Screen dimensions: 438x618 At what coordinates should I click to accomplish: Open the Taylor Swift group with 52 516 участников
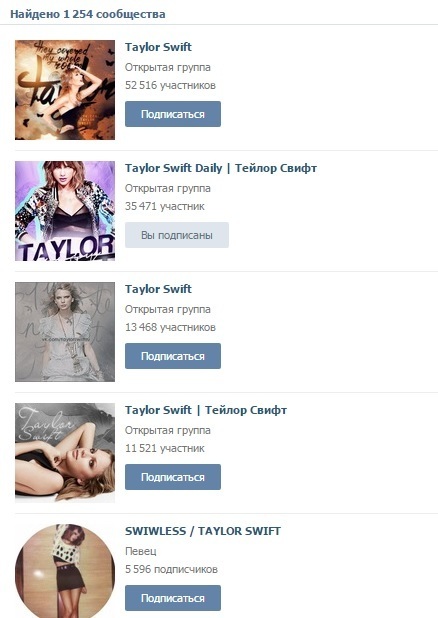pyautogui.click(x=158, y=47)
